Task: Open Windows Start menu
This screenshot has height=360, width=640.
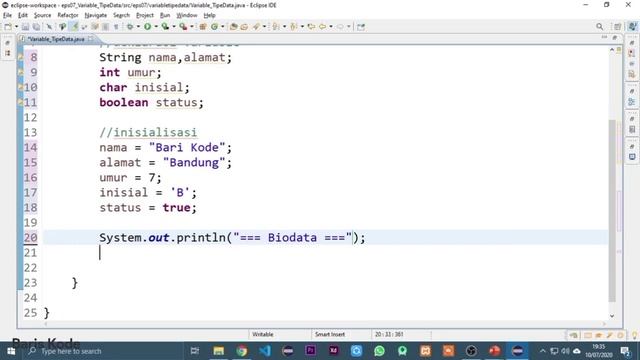Action: [11, 351]
